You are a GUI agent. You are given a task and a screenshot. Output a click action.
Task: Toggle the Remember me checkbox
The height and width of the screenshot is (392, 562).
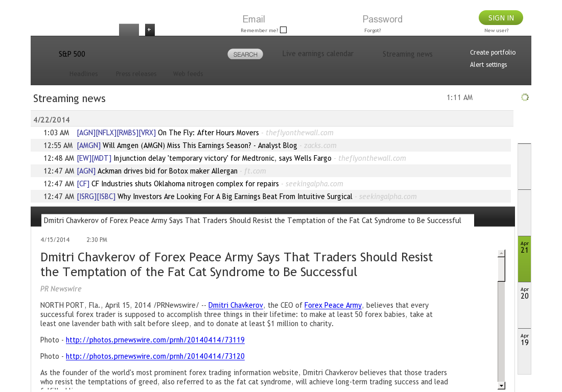click(x=283, y=30)
